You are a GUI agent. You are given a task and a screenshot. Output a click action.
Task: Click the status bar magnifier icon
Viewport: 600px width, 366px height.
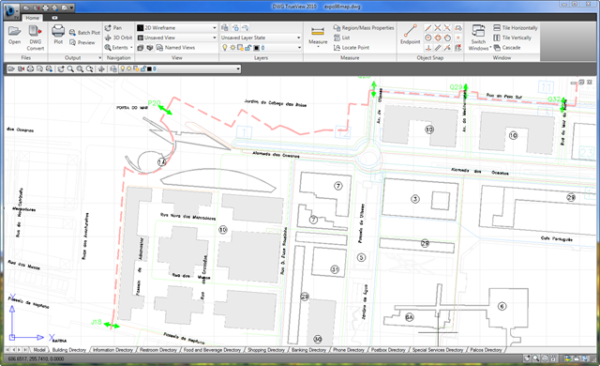click(536, 359)
